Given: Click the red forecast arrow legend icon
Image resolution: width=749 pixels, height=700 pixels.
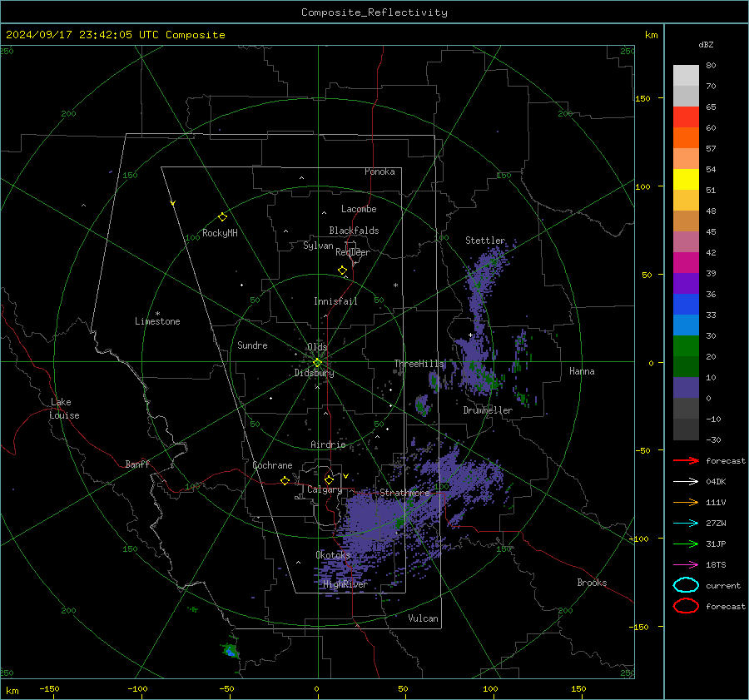Looking at the screenshot, I should click(x=686, y=460).
